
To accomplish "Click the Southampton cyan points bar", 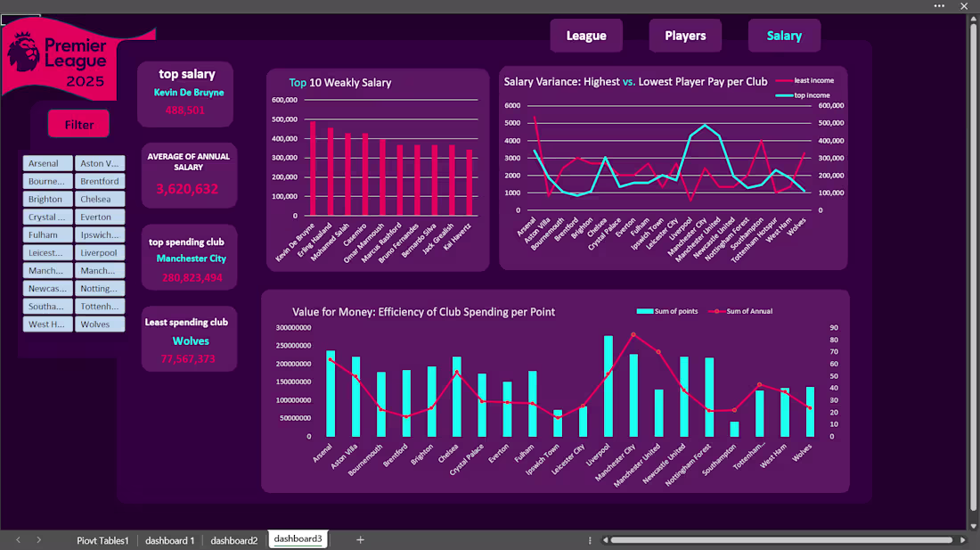I will point(734,430).
